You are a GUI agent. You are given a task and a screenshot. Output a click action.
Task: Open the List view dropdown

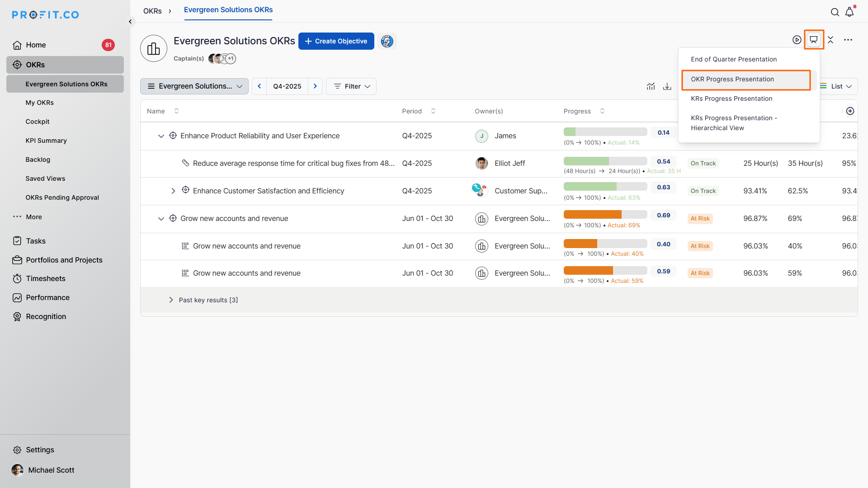pos(837,86)
